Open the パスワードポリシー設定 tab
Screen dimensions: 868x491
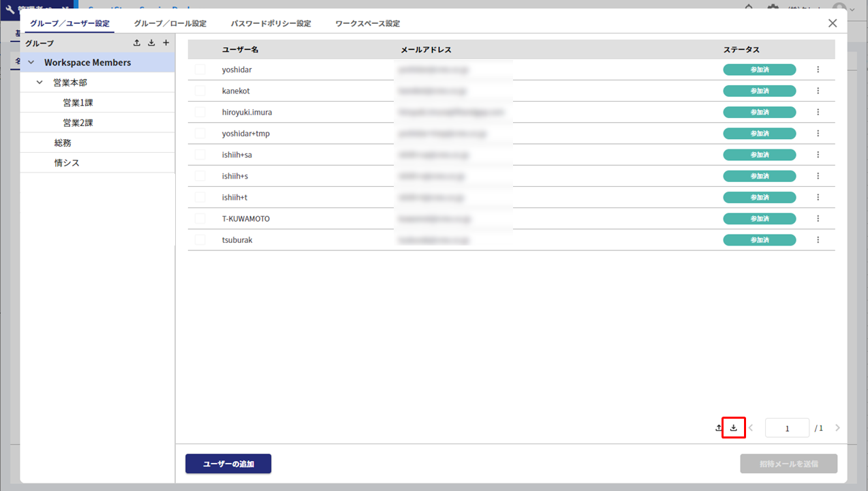click(x=270, y=23)
